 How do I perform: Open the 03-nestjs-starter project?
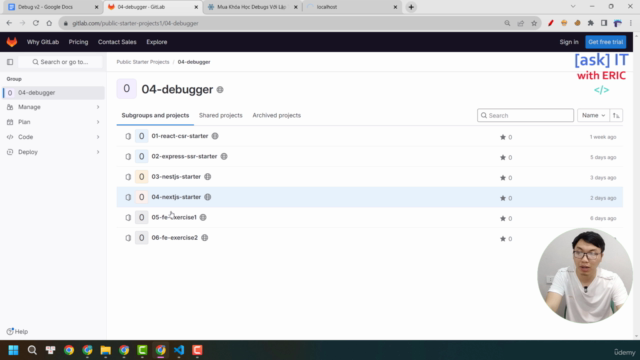coord(176,177)
